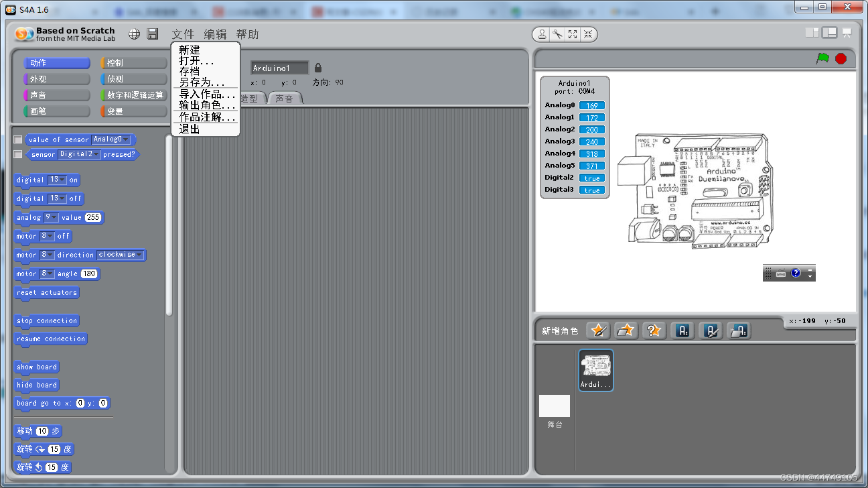This screenshot has width=868, height=488.
Task: Get a surprise sprite question-mark star
Action: [x=654, y=330]
